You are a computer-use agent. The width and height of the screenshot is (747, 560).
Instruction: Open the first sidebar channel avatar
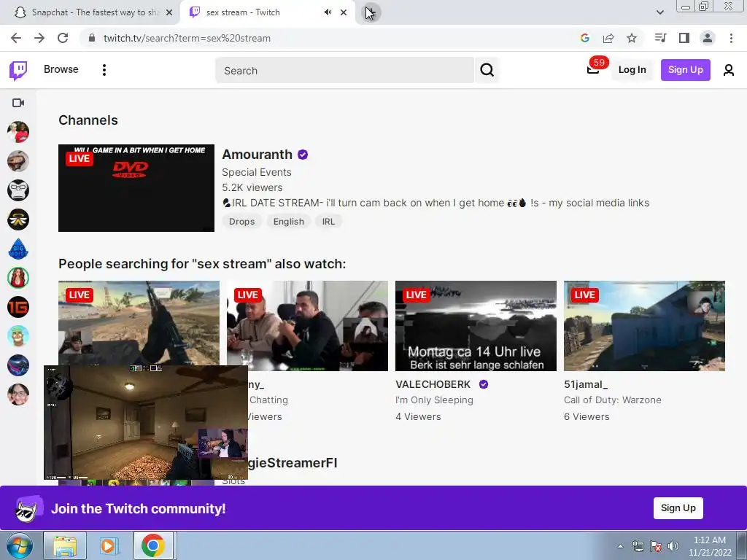click(x=18, y=132)
